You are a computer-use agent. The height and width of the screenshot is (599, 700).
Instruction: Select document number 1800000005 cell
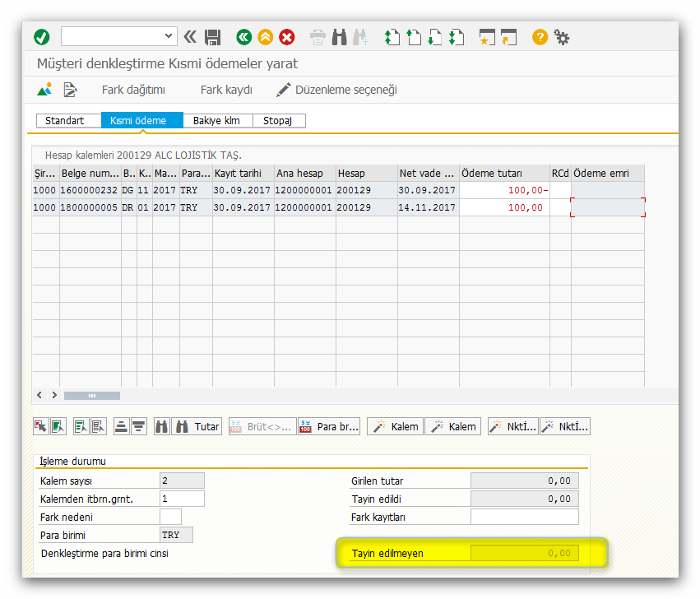(90, 207)
